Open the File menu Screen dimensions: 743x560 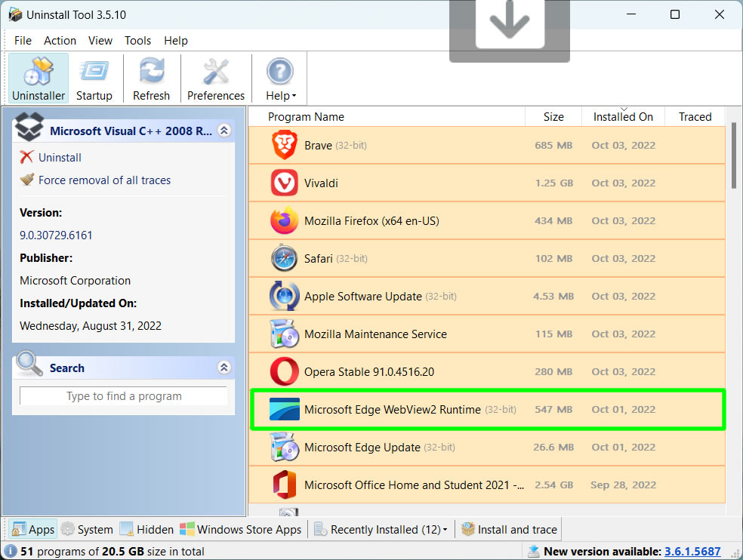[23, 41]
